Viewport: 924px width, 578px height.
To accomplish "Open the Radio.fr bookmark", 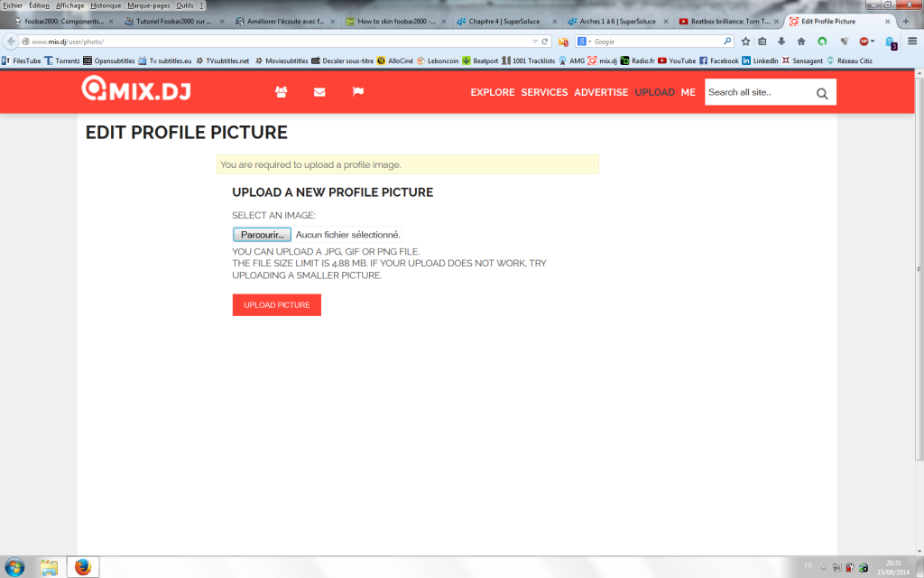I will click(x=637, y=61).
